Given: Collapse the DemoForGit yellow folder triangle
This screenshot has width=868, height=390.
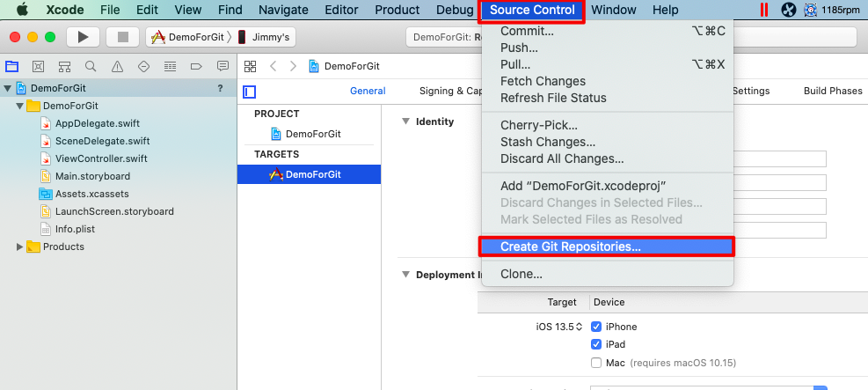Looking at the screenshot, I should tap(20, 106).
